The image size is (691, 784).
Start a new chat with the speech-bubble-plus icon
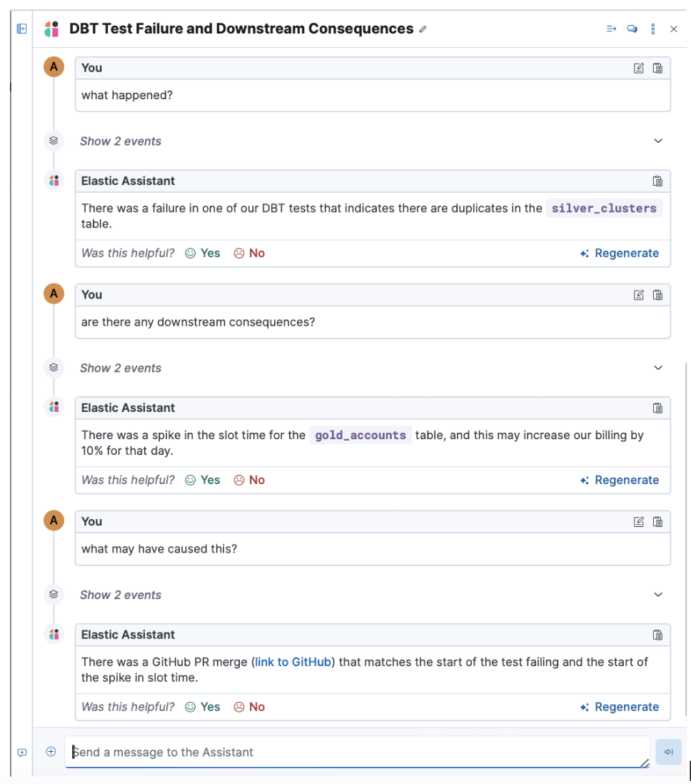(x=631, y=29)
